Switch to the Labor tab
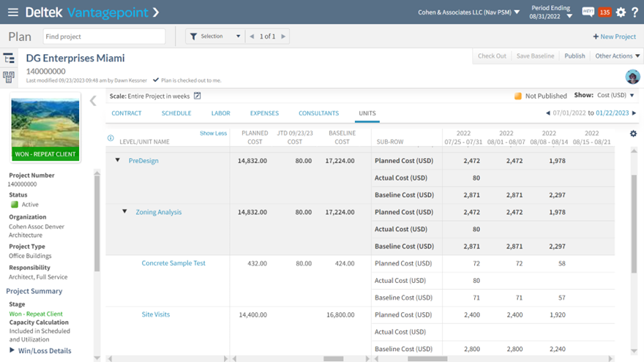The width and height of the screenshot is (644, 362). [x=220, y=113]
